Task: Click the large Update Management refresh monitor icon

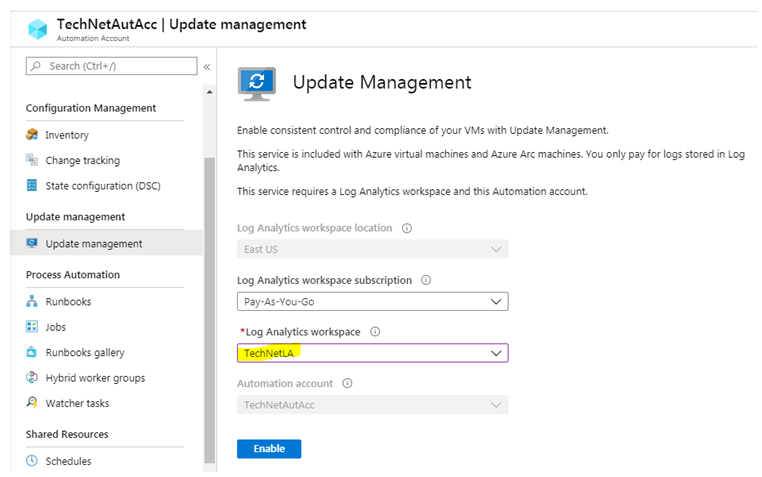Action: coord(257,84)
